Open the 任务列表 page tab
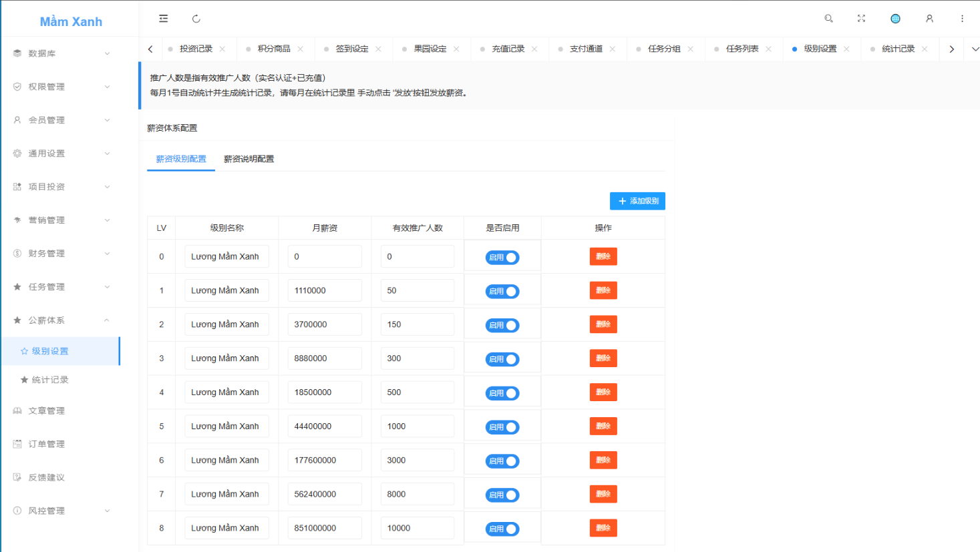 click(x=742, y=49)
